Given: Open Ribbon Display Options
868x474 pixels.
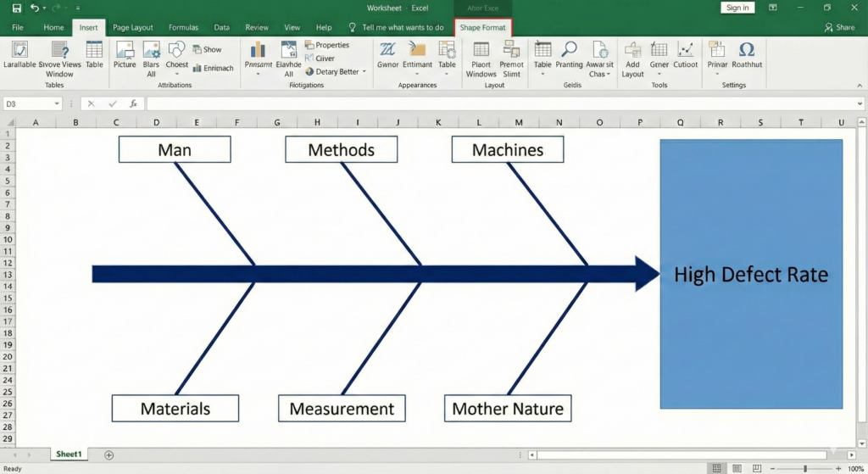Looking at the screenshot, I should (x=773, y=8).
